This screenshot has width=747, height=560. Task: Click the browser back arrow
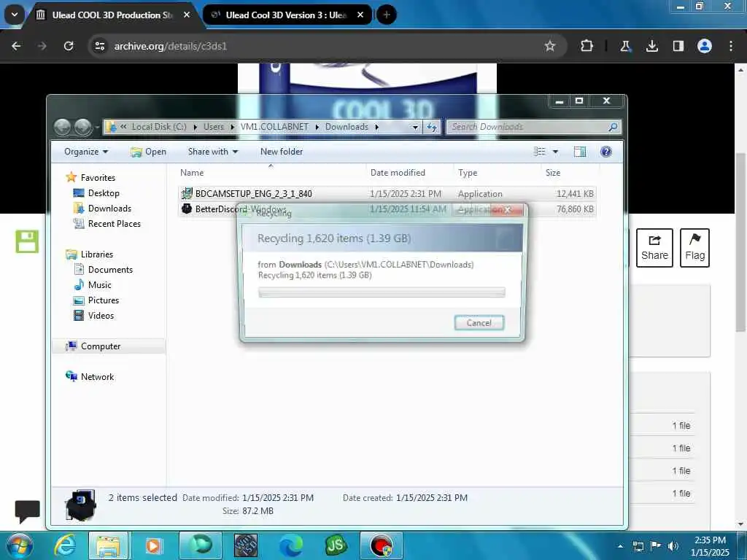(16, 46)
